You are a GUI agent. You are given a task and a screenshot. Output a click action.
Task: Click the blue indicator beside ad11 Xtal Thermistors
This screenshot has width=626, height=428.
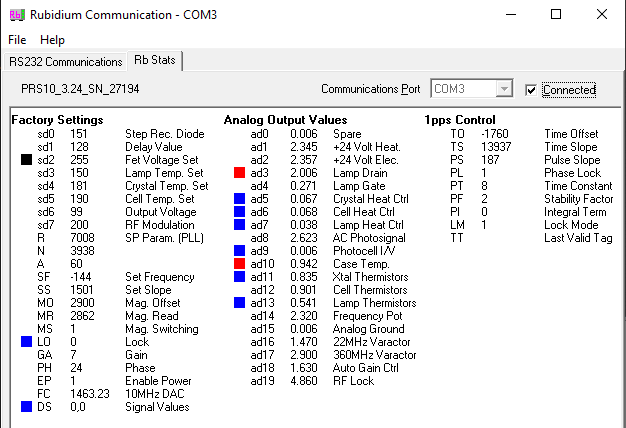[239, 276]
